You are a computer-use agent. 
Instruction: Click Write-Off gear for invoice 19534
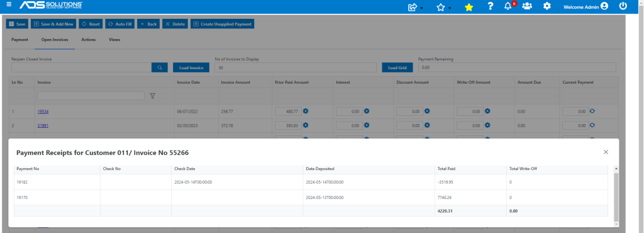pyautogui.click(x=487, y=111)
